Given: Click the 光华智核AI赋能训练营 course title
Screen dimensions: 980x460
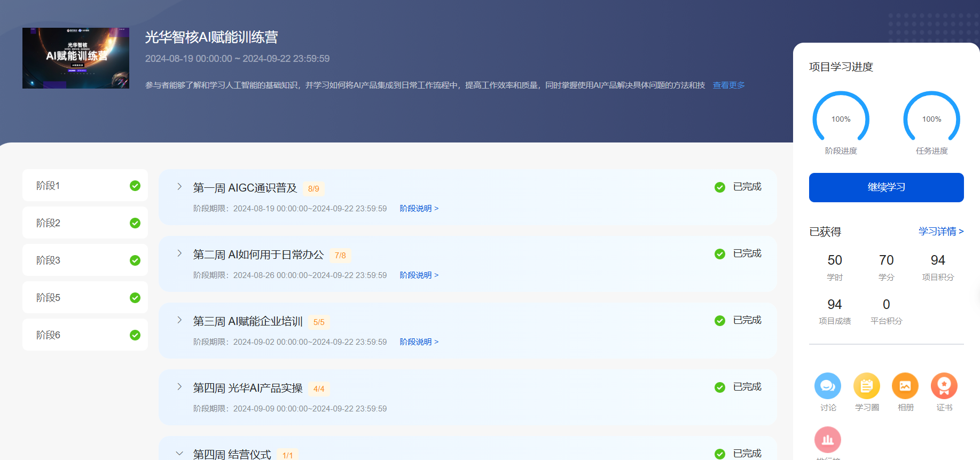Looking at the screenshot, I should 211,37.
